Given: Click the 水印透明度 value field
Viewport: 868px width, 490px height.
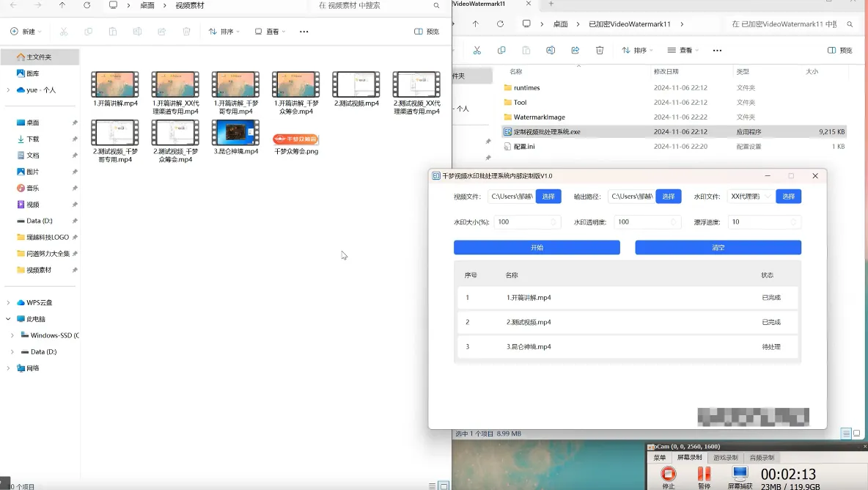Looking at the screenshot, I should [641, 222].
